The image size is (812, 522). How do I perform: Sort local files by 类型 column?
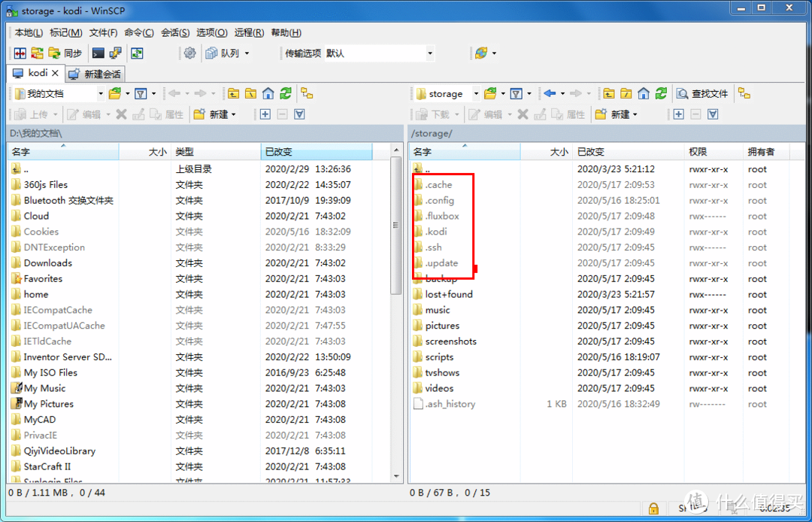coord(216,152)
